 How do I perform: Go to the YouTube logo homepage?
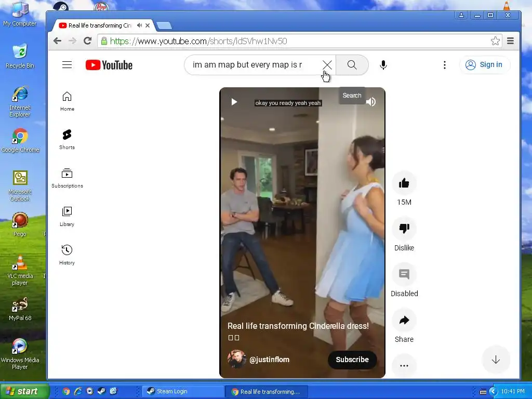(x=109, y=65)
